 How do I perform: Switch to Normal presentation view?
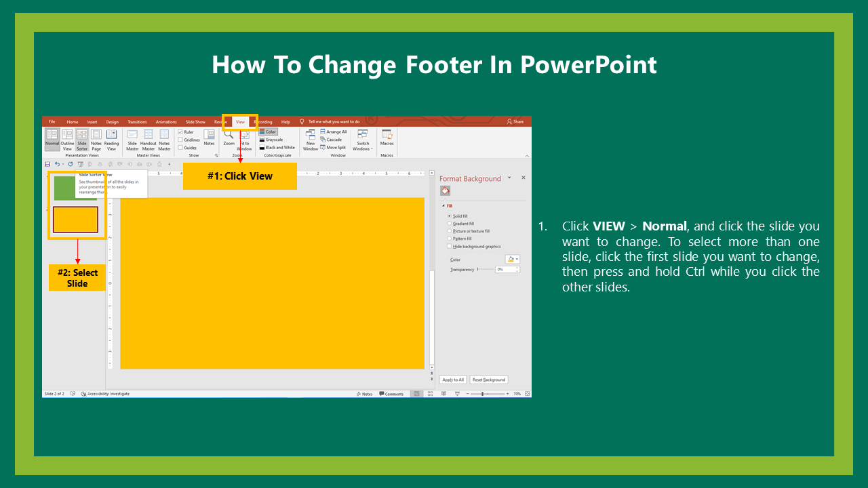click(x=52, y=140)
